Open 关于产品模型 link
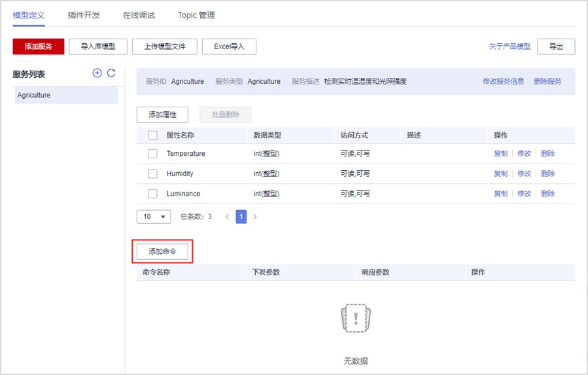 pyautogui.click(x=510, y=46)
